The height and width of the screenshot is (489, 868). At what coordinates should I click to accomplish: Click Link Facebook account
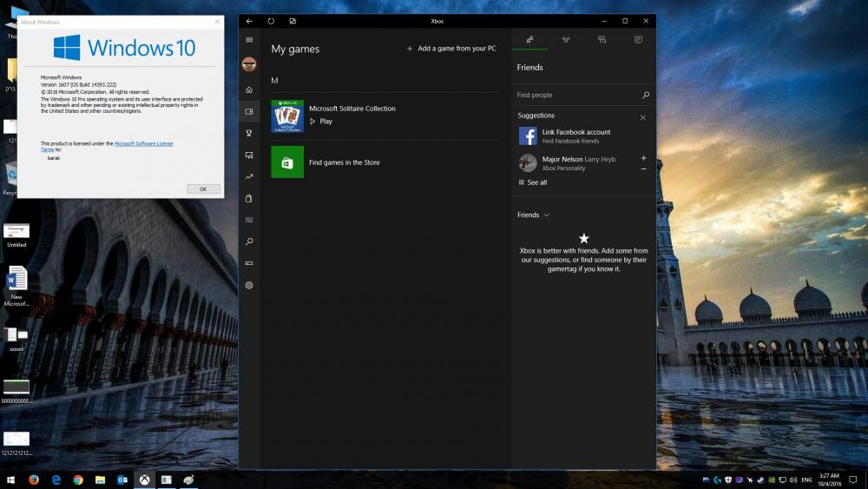[576, 132]
